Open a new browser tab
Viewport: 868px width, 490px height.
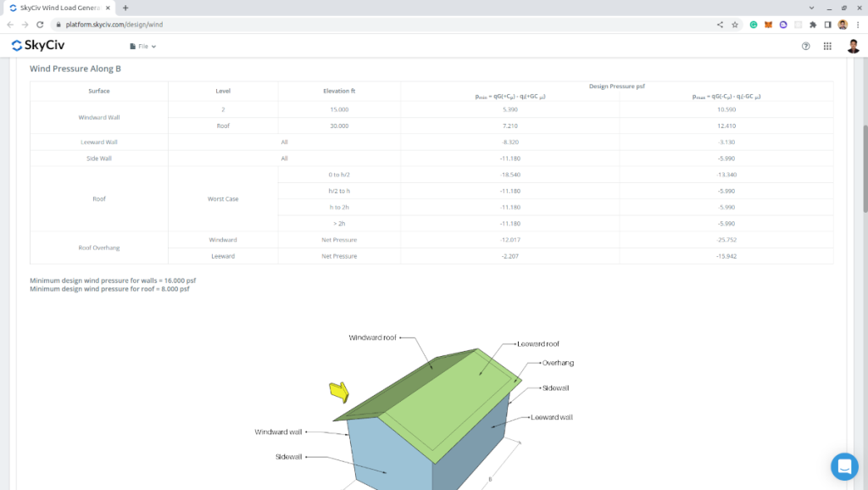coord(125,8)
